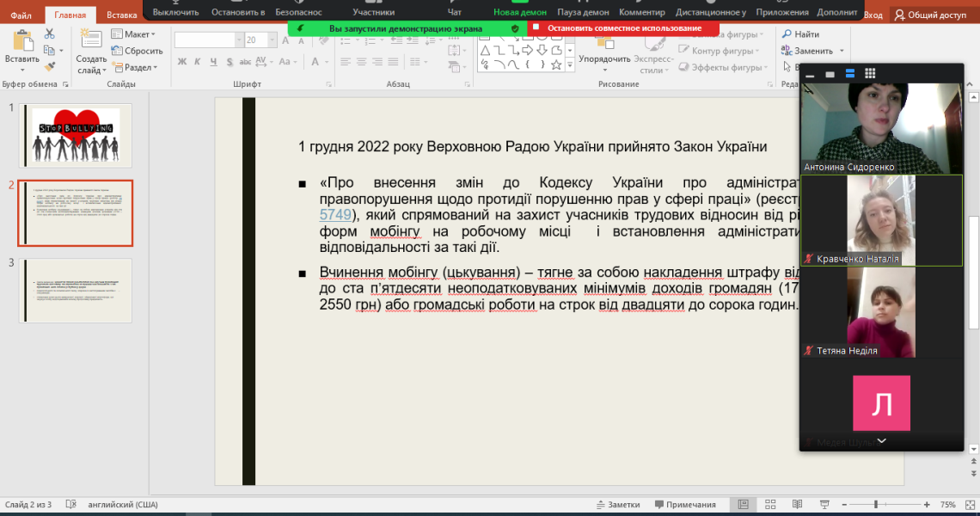Click the Cut scissors icon
Viewport: 980px width, 516px height.
coord(49,34)
